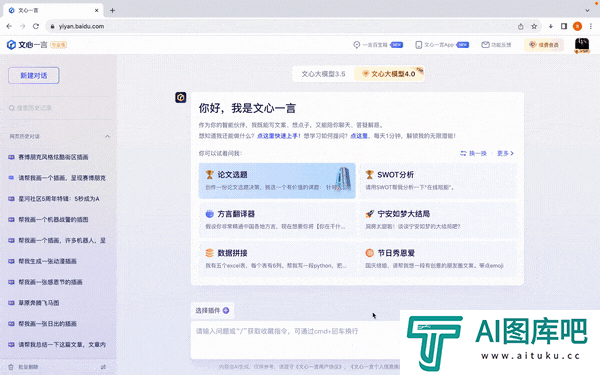
Task: Share this page from the address bar
Action: [x=520, y=26]
